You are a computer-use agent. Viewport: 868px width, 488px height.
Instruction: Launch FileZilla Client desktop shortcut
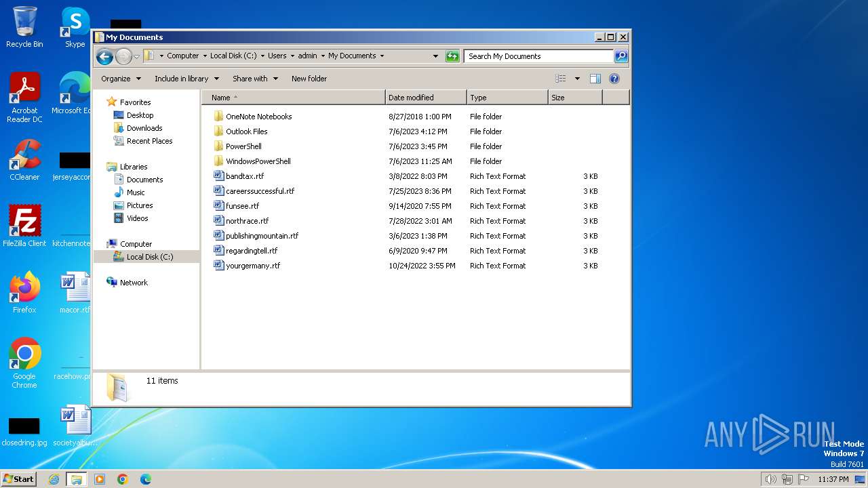pos(24,226)
